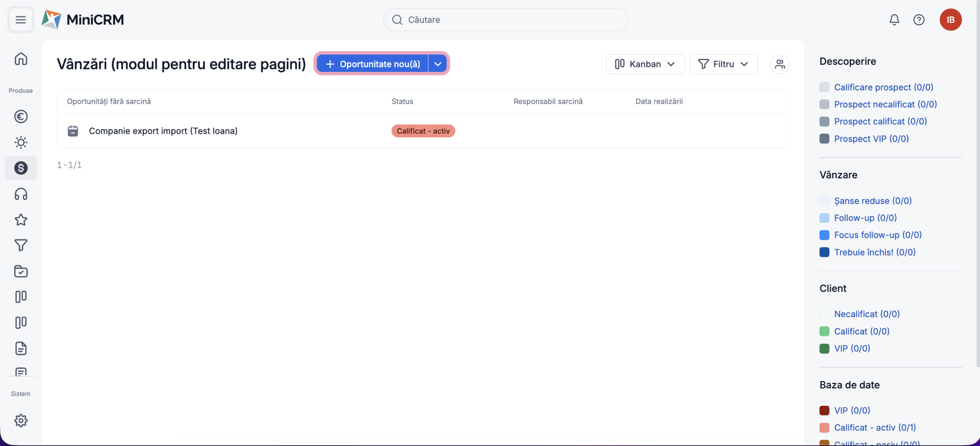The image size is (980, 446).
Task: Select Prospect calificat status filter
Action: coord(880,121)
